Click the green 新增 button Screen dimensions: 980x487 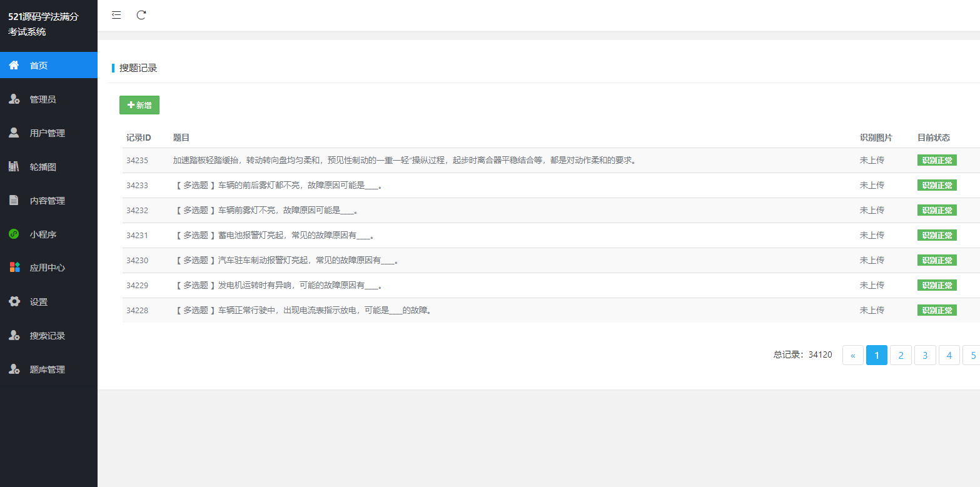139,105
